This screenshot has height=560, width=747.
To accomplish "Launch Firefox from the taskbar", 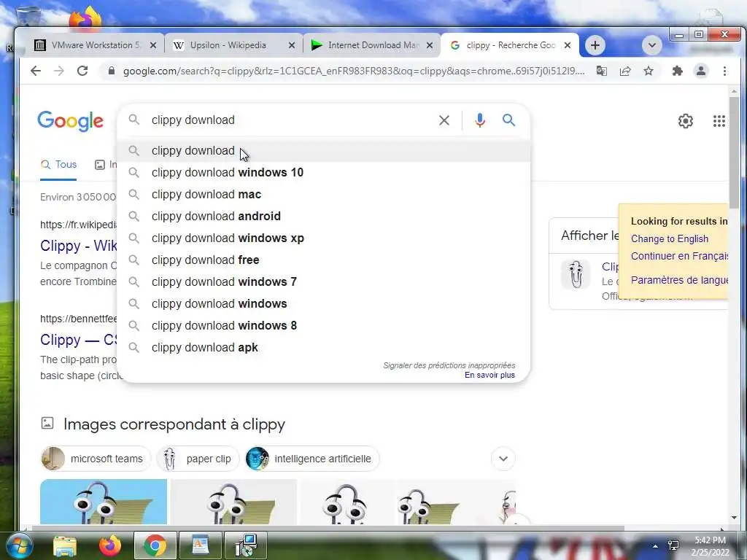I will coord(110,545).
